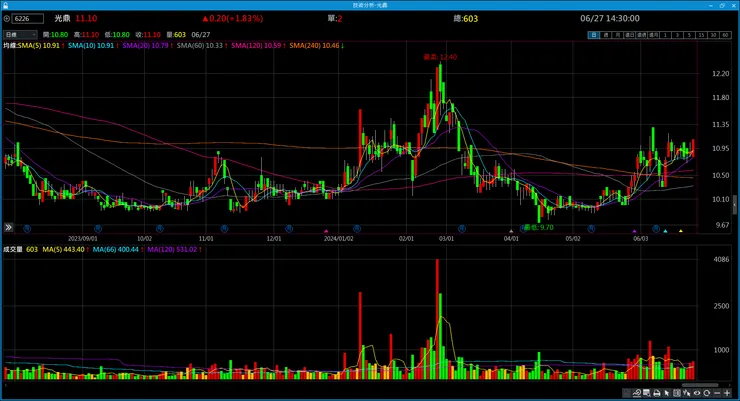Click the SMA(60) 10.33 legend label

pos(199,46)
